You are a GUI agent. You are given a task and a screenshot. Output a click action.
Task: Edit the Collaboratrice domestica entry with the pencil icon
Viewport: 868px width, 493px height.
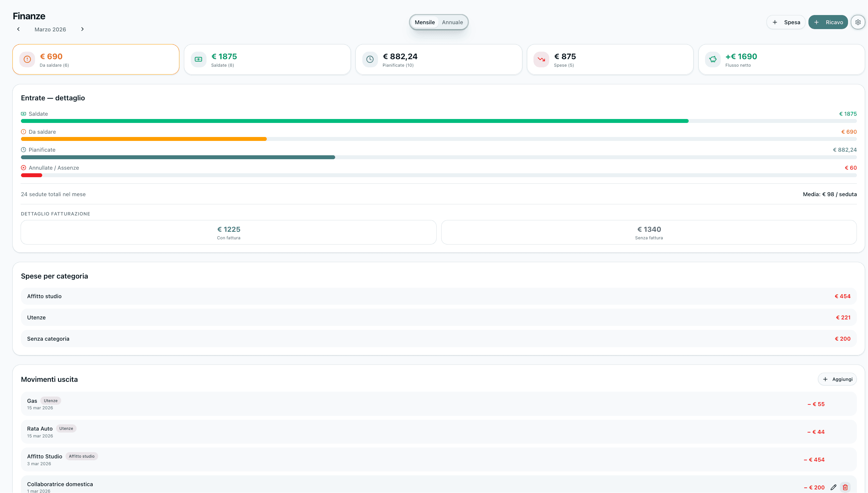point(834,487)
